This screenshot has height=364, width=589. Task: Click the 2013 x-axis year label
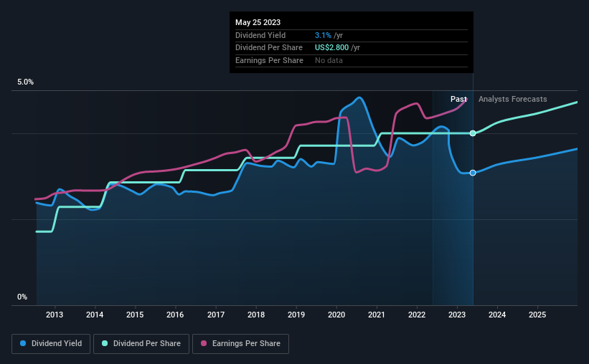[55, 315]
